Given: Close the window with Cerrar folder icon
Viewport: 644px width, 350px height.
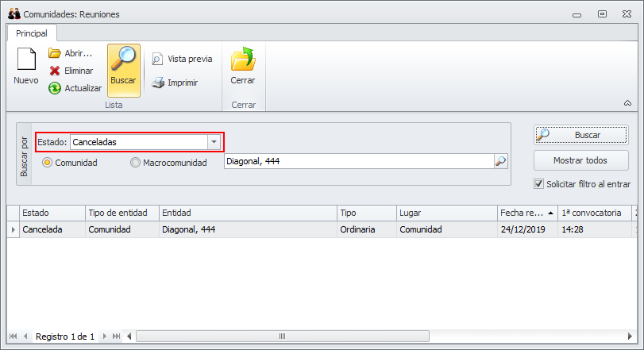Looking at the screenshot, I should [x=243, y=60].
